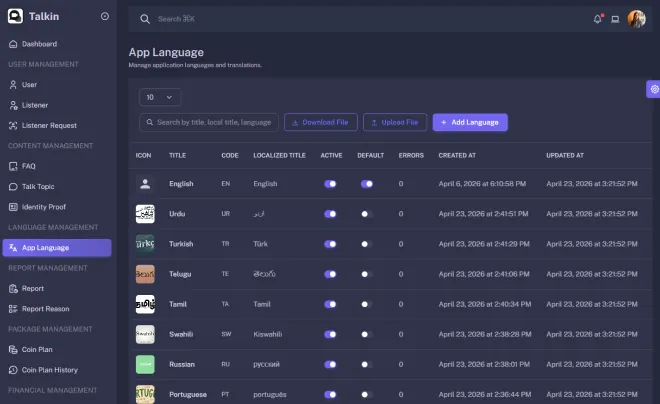Viewport: 660px width, 404px height.
Task: Sort by UPDATED AT column header
Action: point(565,155)
